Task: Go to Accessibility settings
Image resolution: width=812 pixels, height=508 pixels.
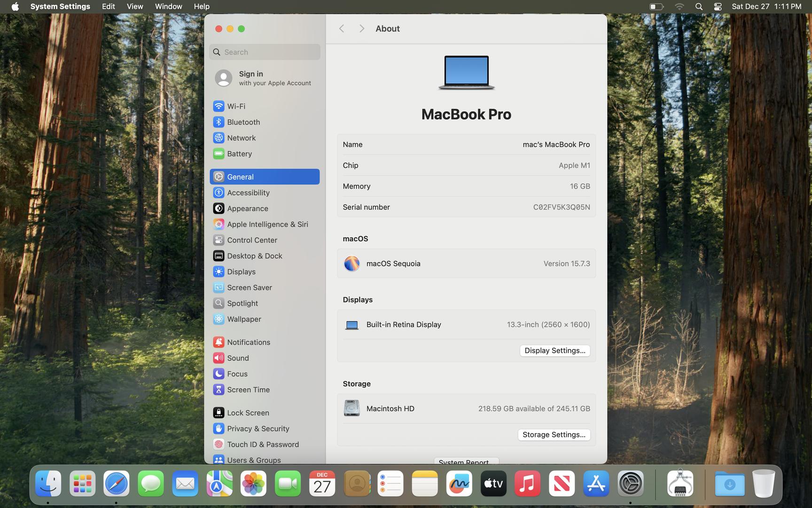Action: click(248, 193)
